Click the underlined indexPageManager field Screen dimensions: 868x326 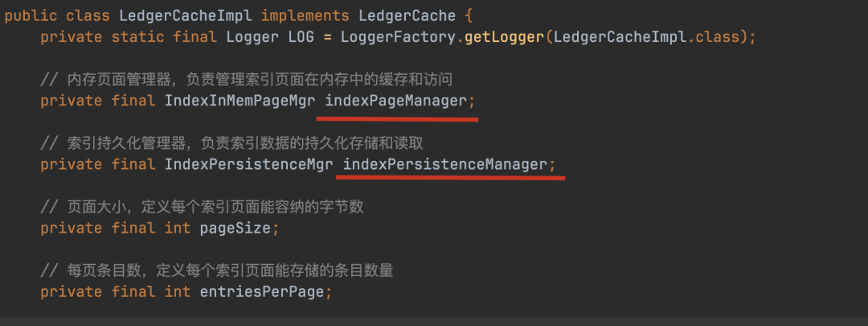coord(395,101)
